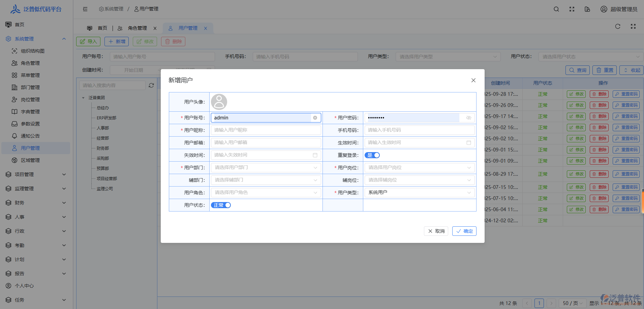Clear the admin username field icon
Viewport: 644px width, 309px height.
point(315,118)
